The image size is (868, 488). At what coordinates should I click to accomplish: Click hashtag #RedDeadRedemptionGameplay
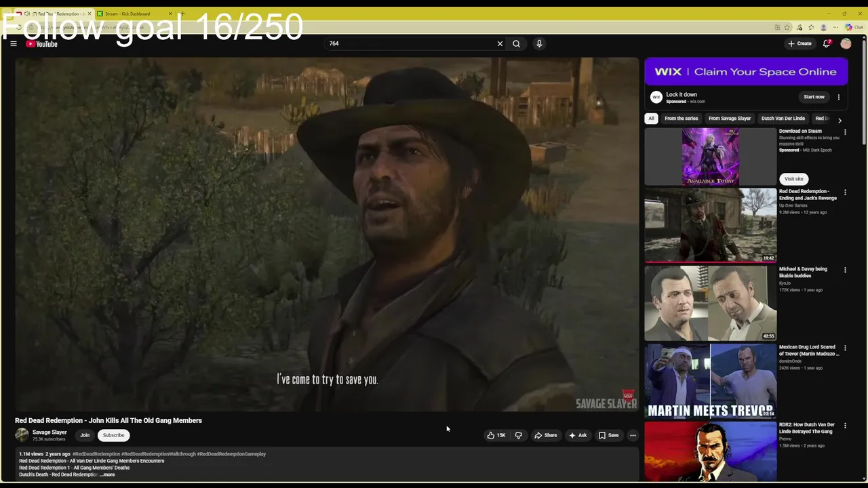tap(231, 454)
